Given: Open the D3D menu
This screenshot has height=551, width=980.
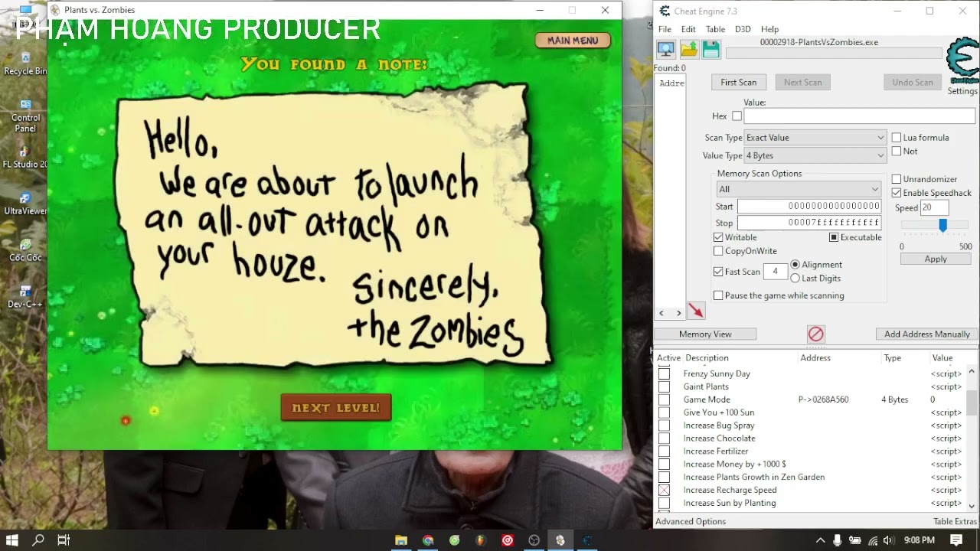Looking at the screenshot, I should 743,29.
